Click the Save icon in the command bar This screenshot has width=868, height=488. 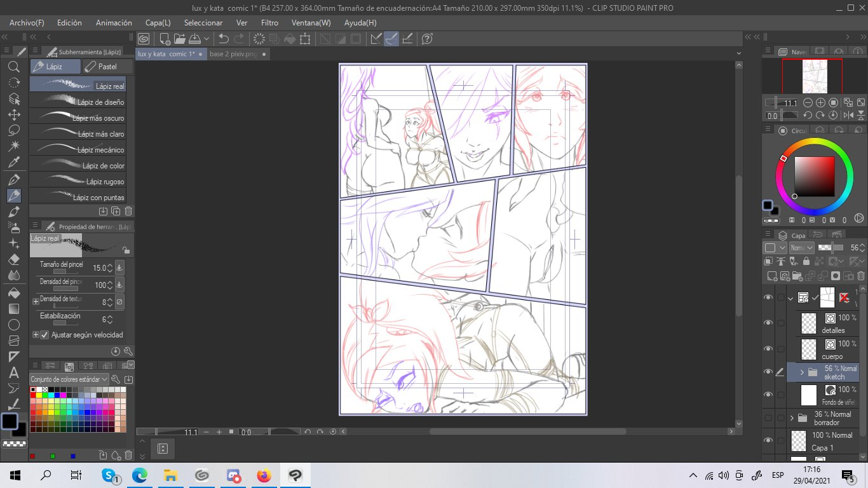point(194,39)
